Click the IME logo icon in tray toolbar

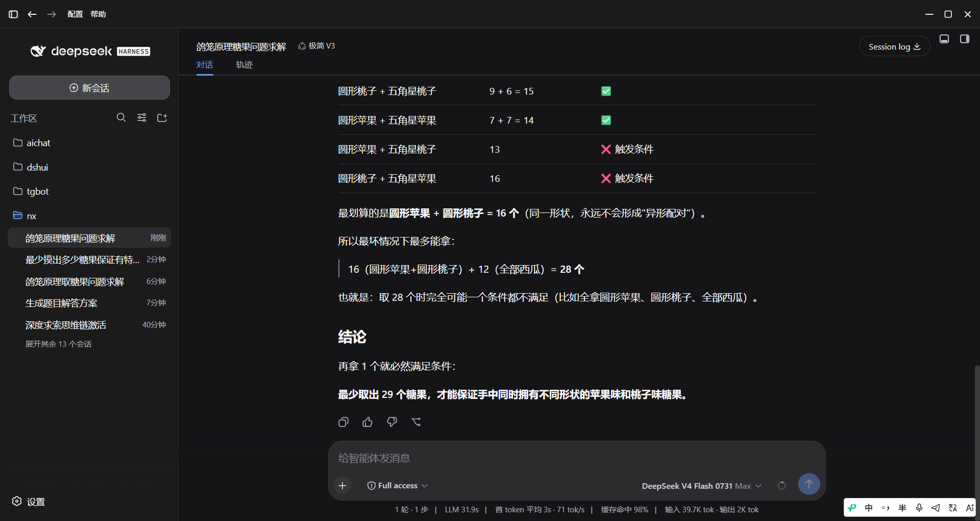852,508
